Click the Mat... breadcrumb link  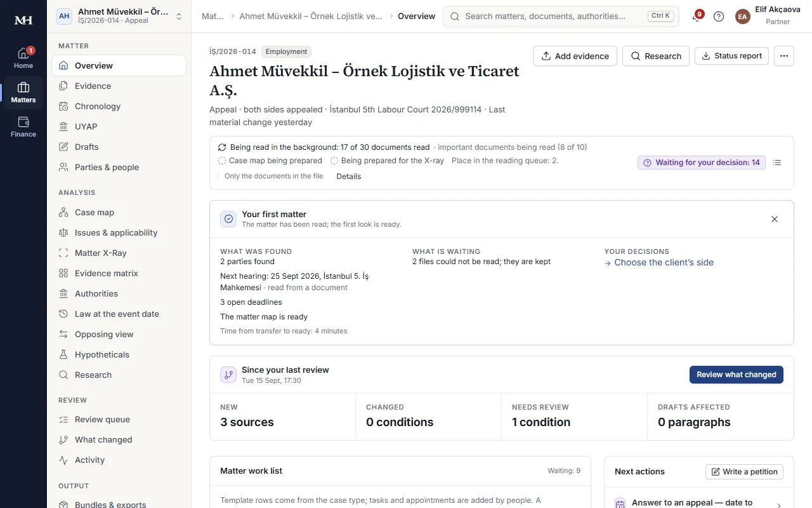click(213, 17)
